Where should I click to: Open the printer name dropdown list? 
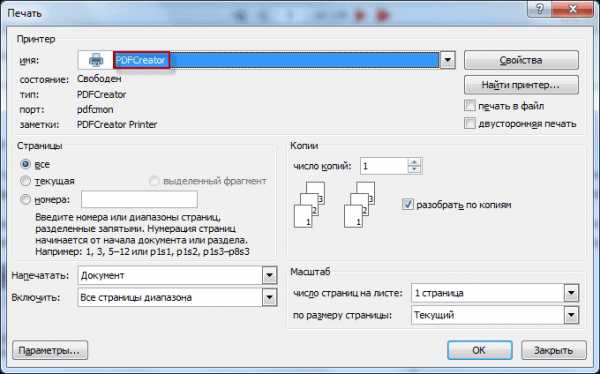pyautogui.click(x=447, y=60)
